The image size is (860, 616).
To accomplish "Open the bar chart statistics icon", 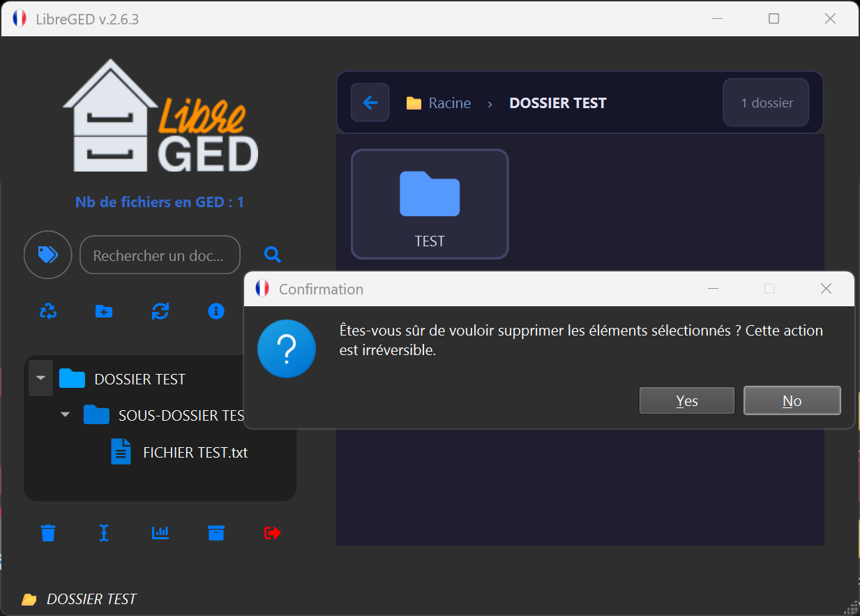I will [x=160, y=533].
